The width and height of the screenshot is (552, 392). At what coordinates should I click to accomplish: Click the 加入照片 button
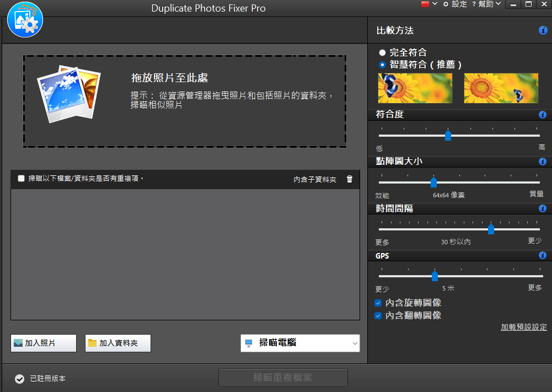tap(44, 343)
